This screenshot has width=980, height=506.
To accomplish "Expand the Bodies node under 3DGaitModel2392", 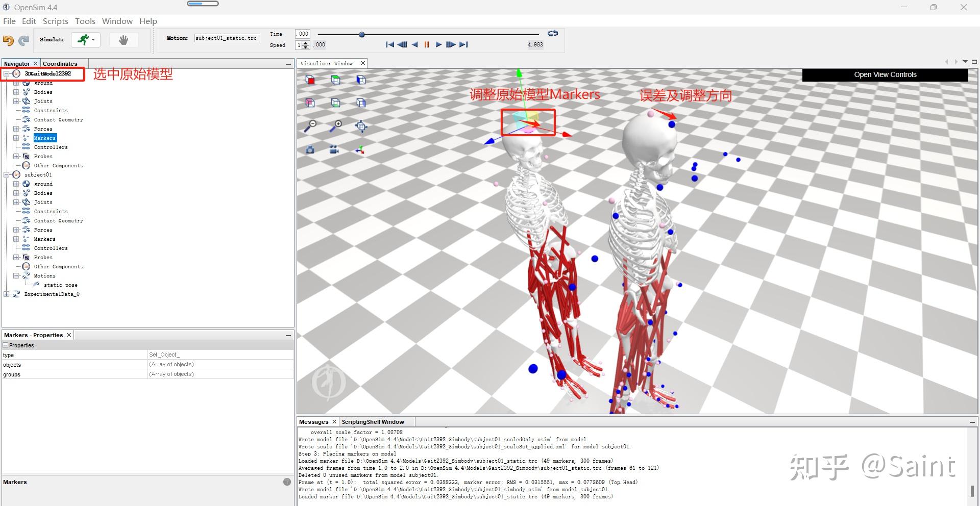I will [x=16, y=92].
